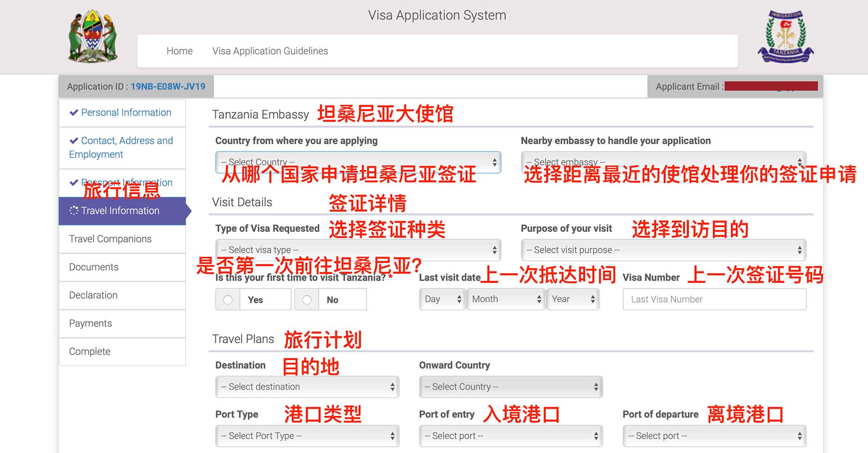Click the Contact, Address checkmark icon

74,141
